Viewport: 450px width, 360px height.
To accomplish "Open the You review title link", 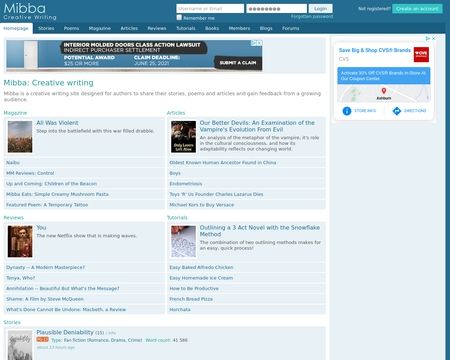I will (x=41, y=228).
